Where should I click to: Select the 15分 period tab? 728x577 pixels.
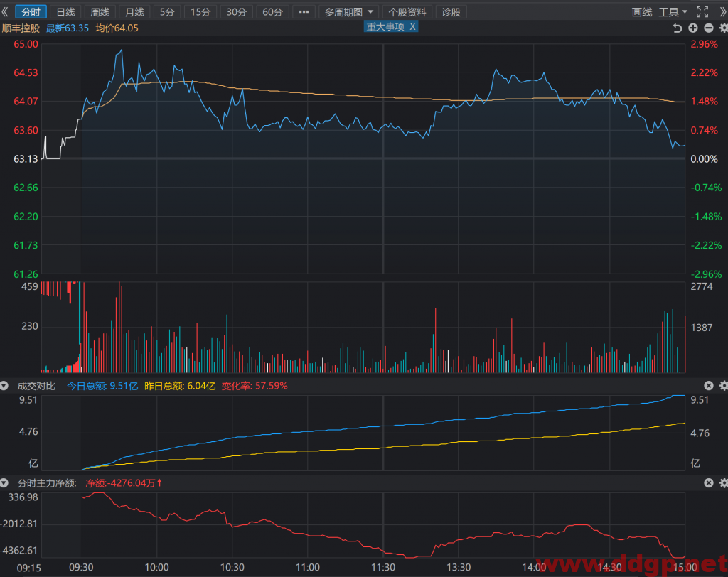click(200, 12)
